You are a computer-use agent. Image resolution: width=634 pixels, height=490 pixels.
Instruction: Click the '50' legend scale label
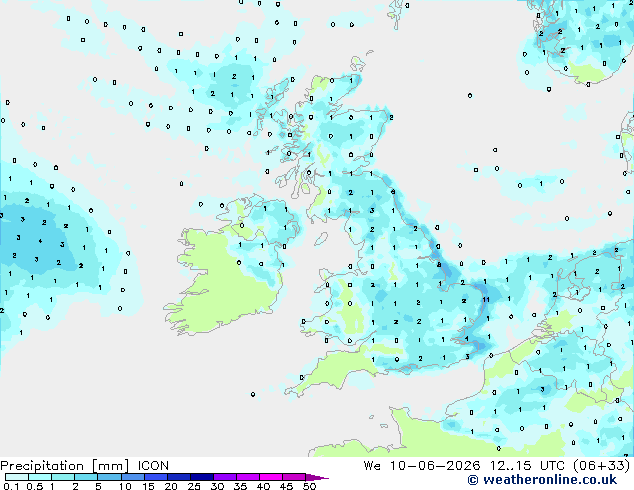(309, 486)
